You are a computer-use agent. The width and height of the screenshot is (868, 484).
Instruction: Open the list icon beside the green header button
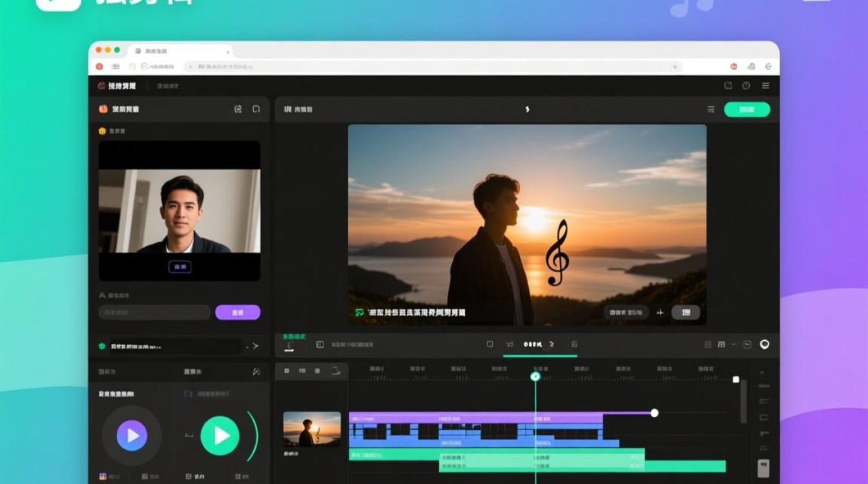coord(711,110)
